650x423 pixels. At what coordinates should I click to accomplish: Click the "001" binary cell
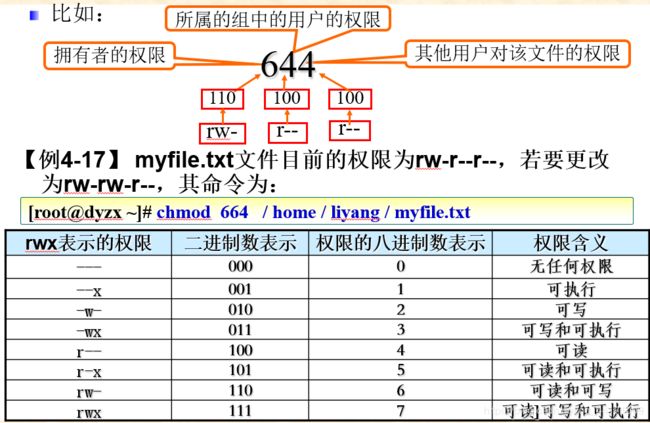240,289
